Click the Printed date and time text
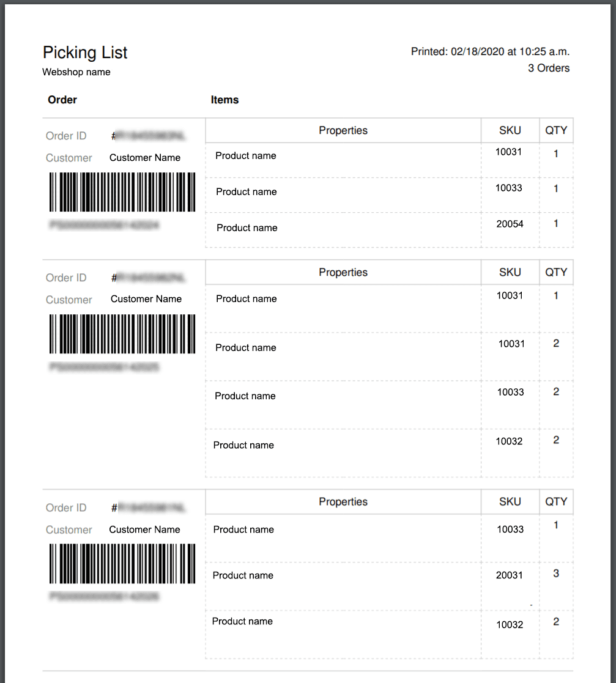 [x=490, y=51]
